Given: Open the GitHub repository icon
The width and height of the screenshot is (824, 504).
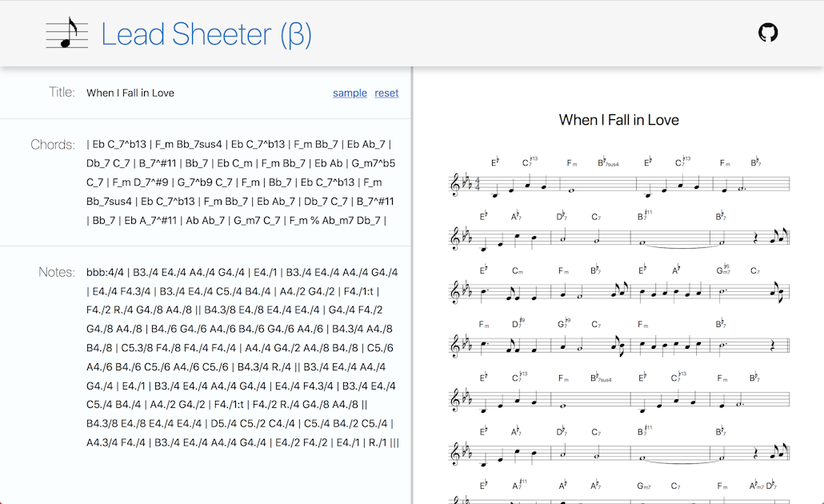Looking at the screenshot, I should [768, 33].
